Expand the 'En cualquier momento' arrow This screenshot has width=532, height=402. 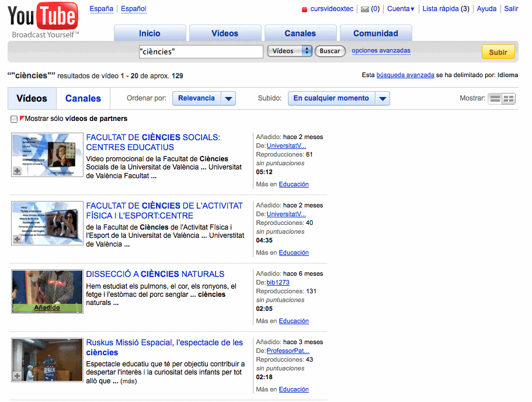pyautogui.click(x=383, y=99)
